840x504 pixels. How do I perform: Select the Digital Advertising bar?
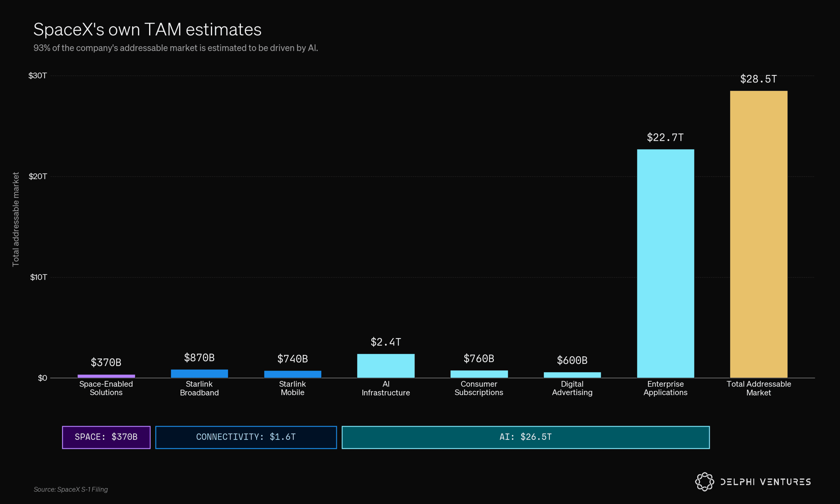tap(572, 375)
